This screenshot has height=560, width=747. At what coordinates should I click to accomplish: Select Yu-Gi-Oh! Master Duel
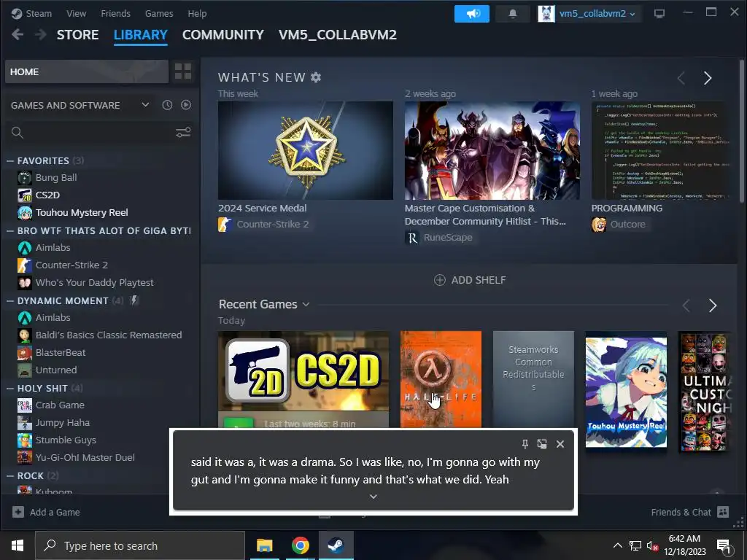[x=85, y=458]
